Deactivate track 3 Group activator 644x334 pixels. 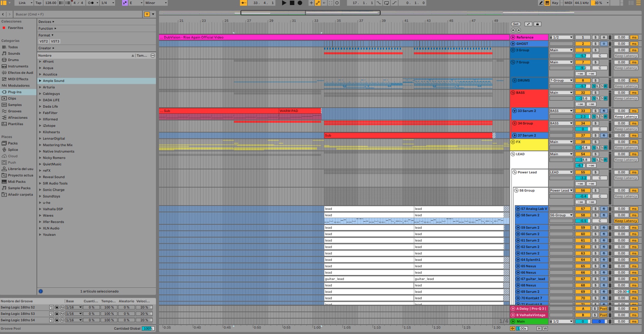click(583, 50)
